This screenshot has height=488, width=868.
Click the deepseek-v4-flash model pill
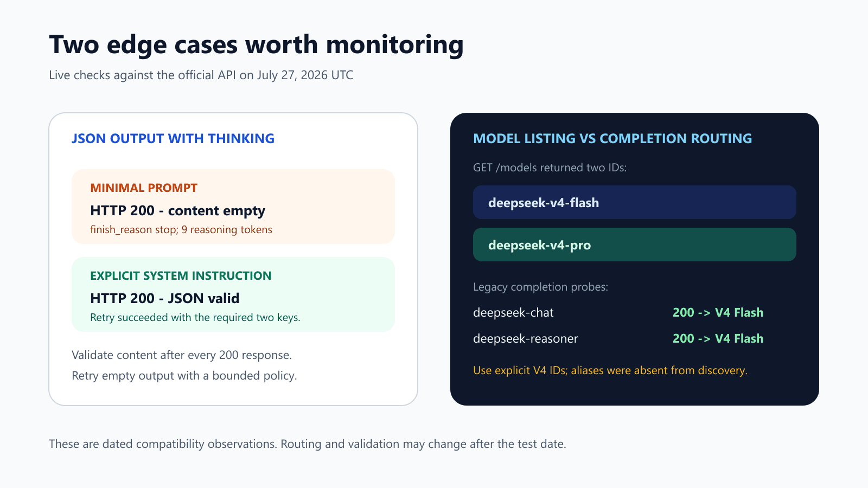tap(635, 202)
